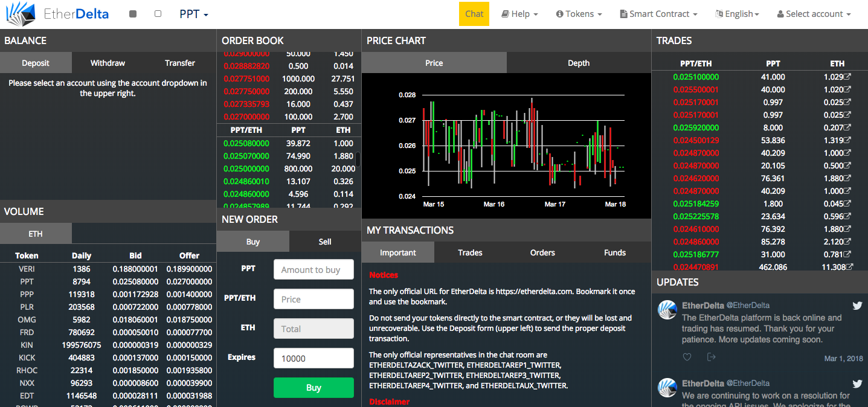Screen dimensions: 868x407
Task: Click the PPT/ETH Price input field
Action: coord(313,299)
